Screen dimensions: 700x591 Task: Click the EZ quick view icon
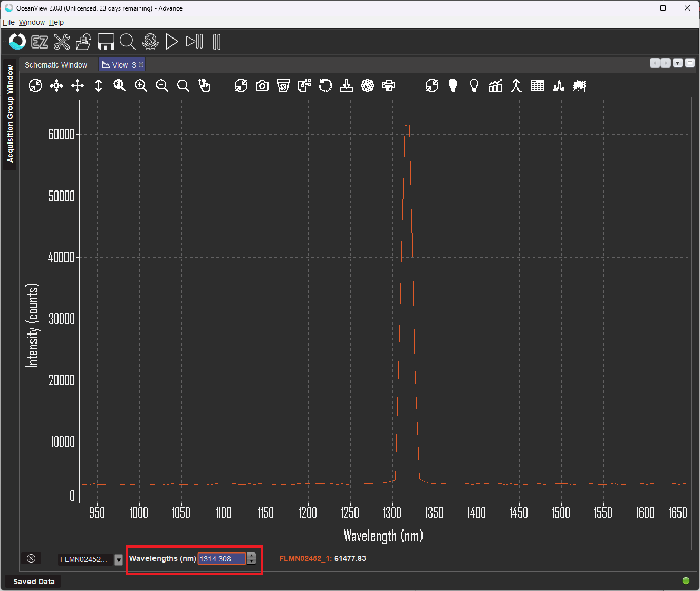40,42
